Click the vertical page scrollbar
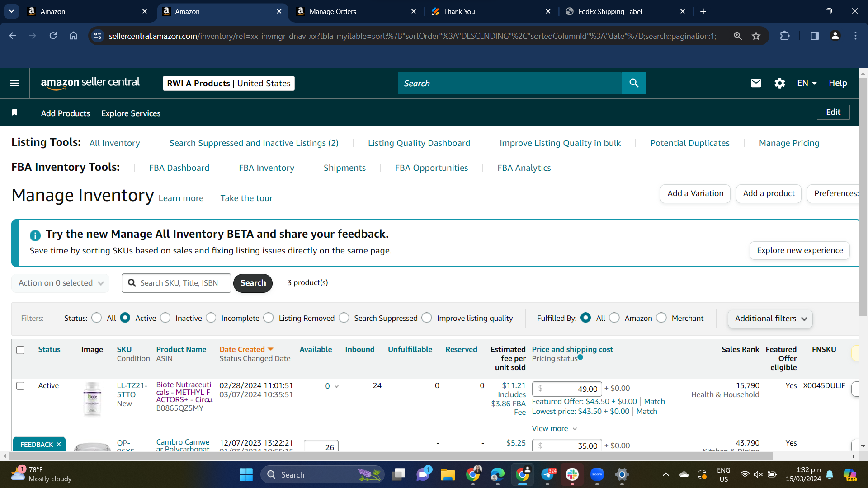Image resolution: width=868 pixels, height=488 pixels. click(x=863, y=196)
